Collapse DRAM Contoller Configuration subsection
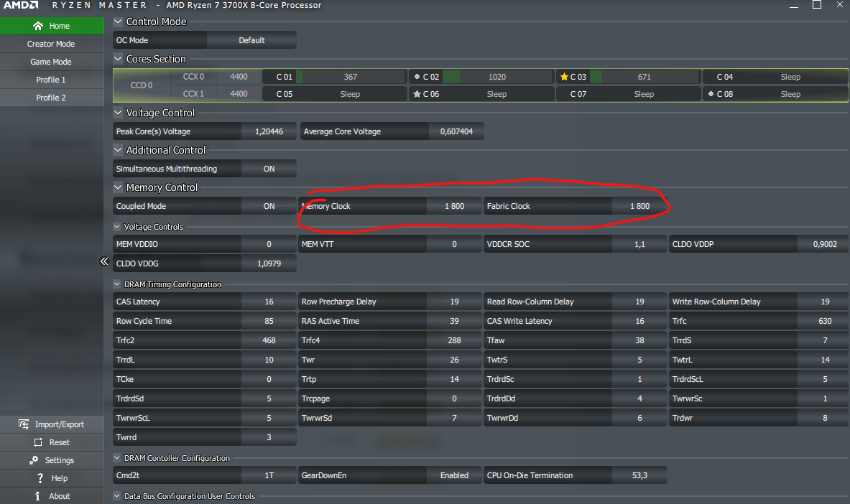This screenshot has height=504, width=850. [116, 458]
